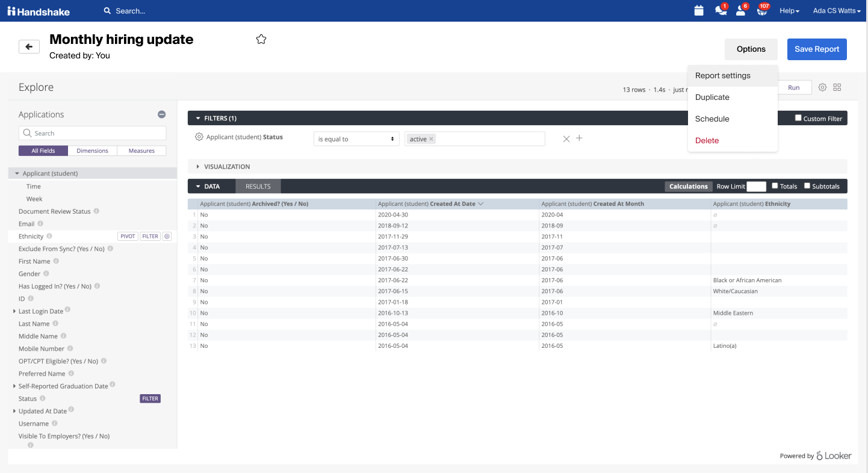Image resolution: width=868 pixels, height=473 pixels.
Task: Select the Time field under Applicant
Action: pos(34,187)
